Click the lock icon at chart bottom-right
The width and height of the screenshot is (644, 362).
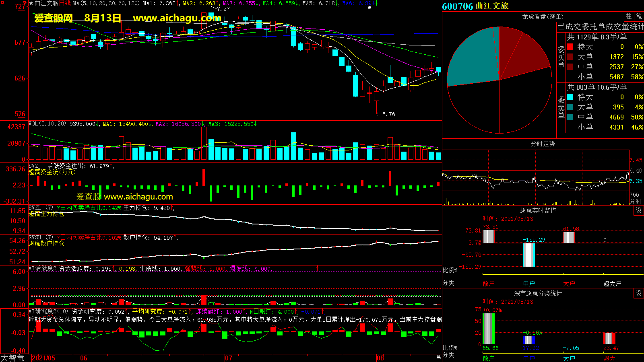[438, 357]
